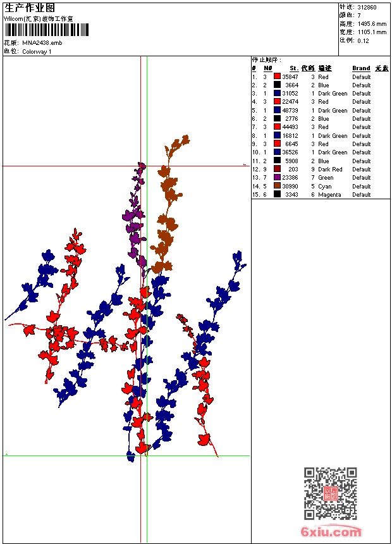
Task: Click the Red description in the 22474 row
Action: click(x=323, y=102)
